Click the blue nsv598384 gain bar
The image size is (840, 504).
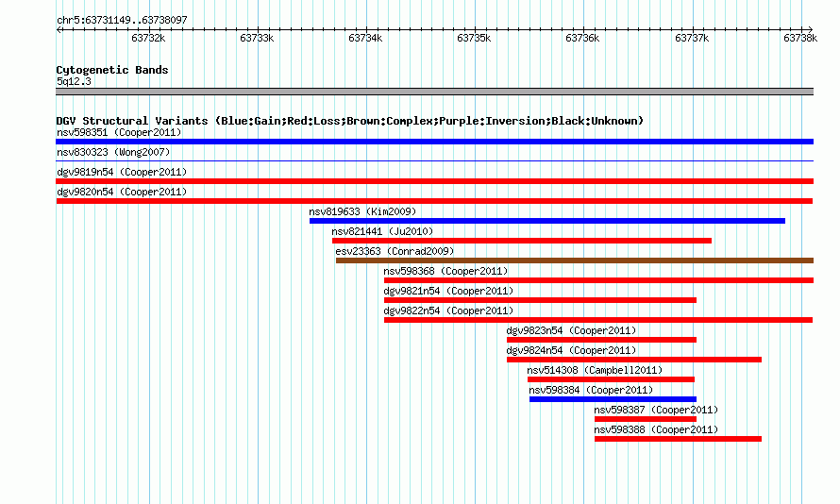(613, 399)
